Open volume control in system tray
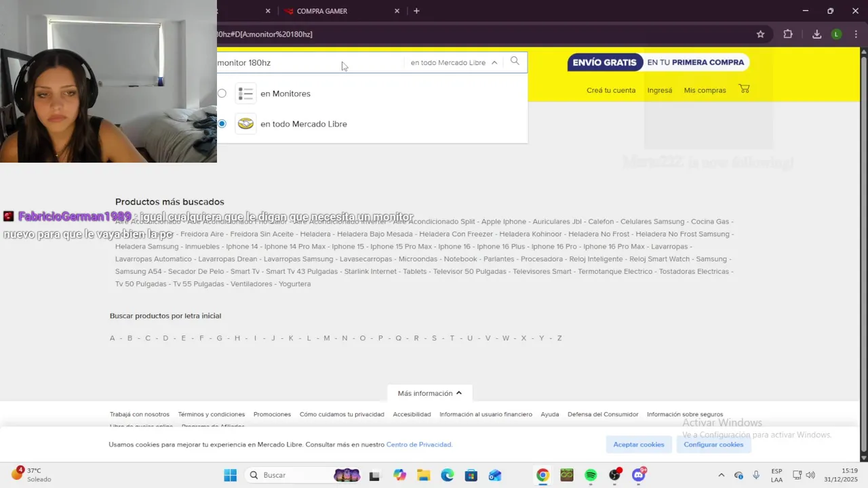 click(x=810, y=475)
